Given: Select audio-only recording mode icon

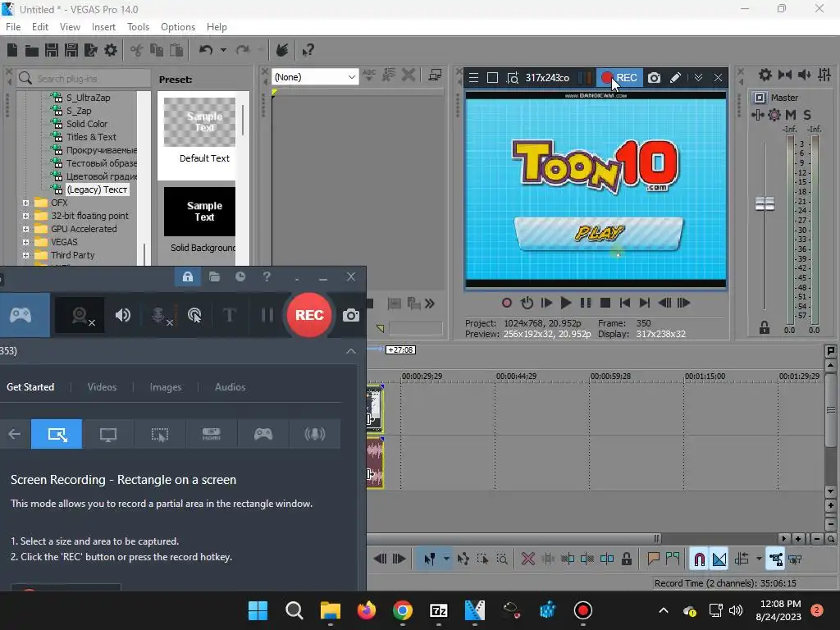Looking at the screenshot, I should point(315,434).
